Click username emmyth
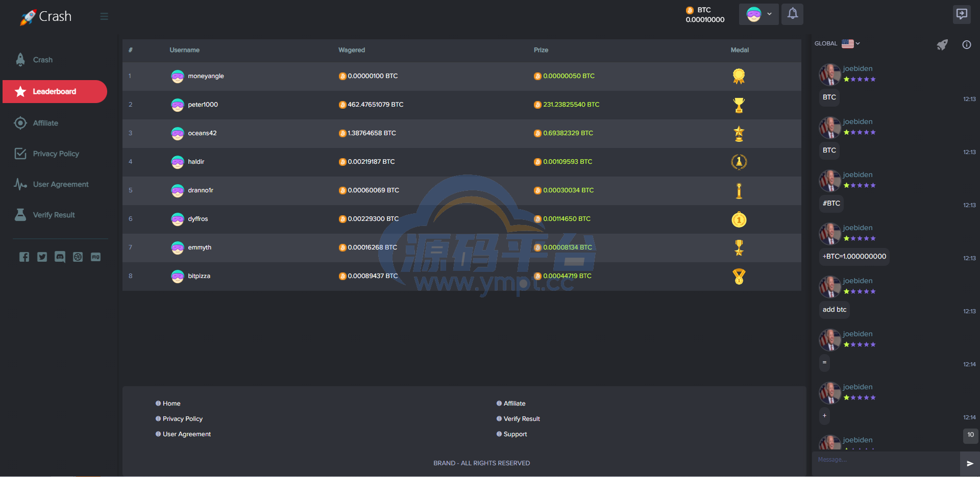 (200, 247)
